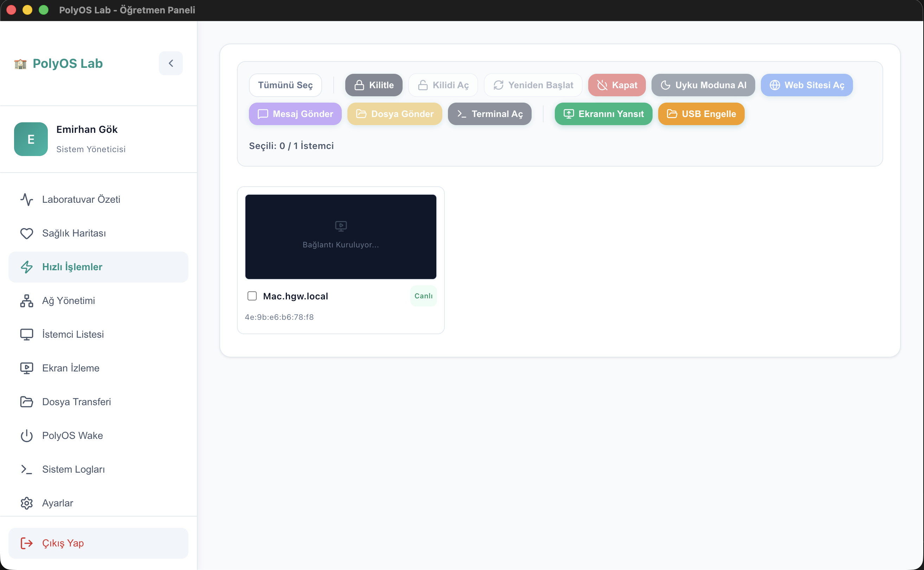Send a file with Dosya Gönder
Viewport: 924px width, 570px height.
[x=394, y=114]
